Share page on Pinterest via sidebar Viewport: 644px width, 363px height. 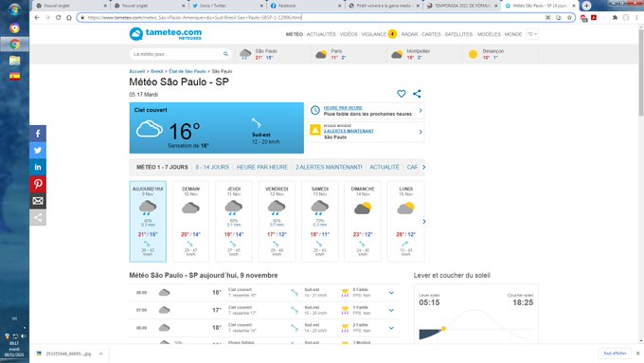tap(38, 184)
